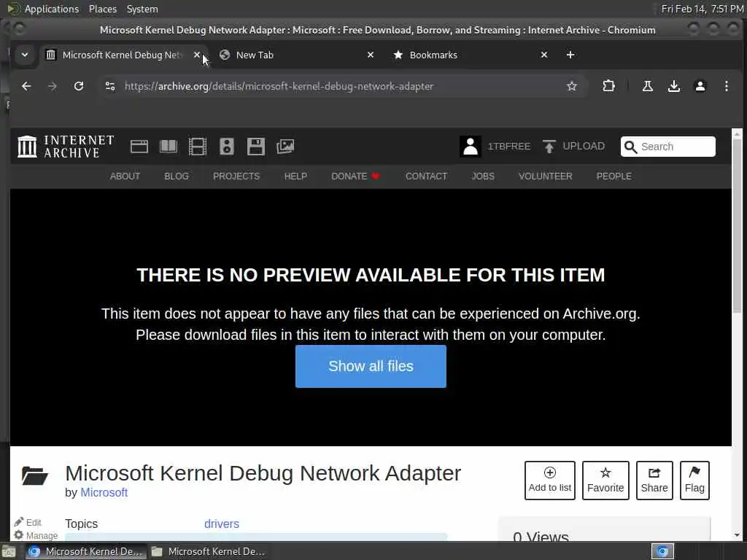Click the Edit pencil link
The height and width of the screenshot is (560, 747).
coord(28,522)
